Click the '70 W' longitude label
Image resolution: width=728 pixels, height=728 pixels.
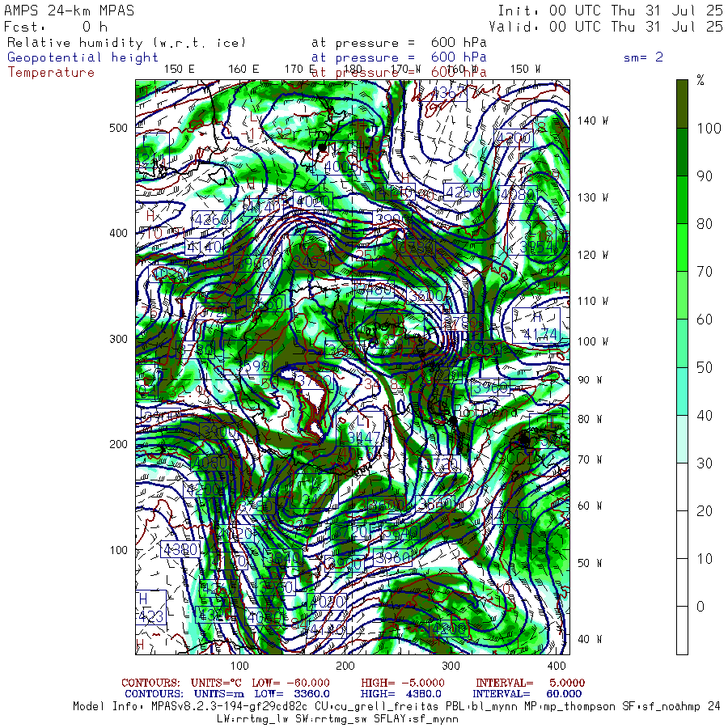(x=590, y=459)
